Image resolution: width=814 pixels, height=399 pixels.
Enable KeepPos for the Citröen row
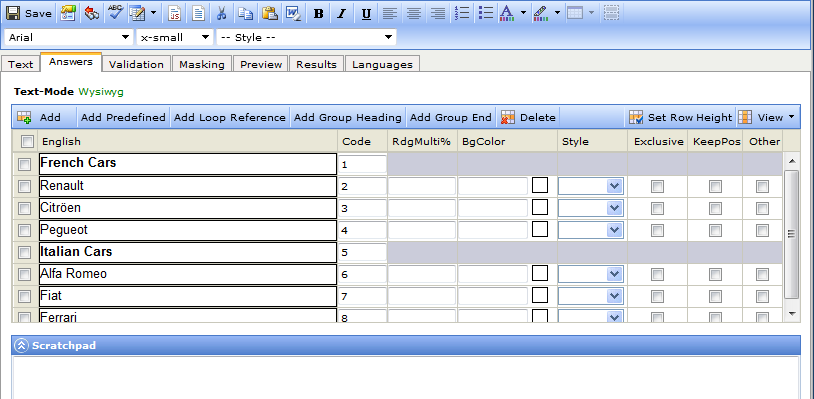click(x=715, y=208)
